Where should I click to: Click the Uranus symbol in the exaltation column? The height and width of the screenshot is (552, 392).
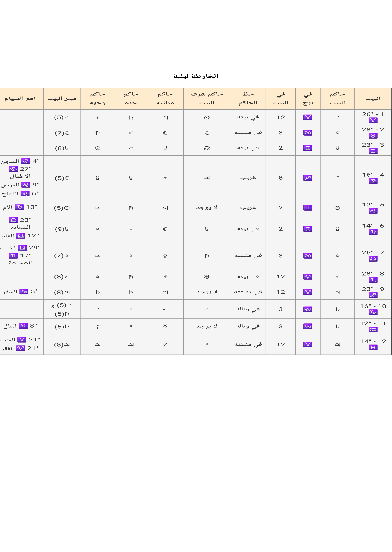point(207,277)
